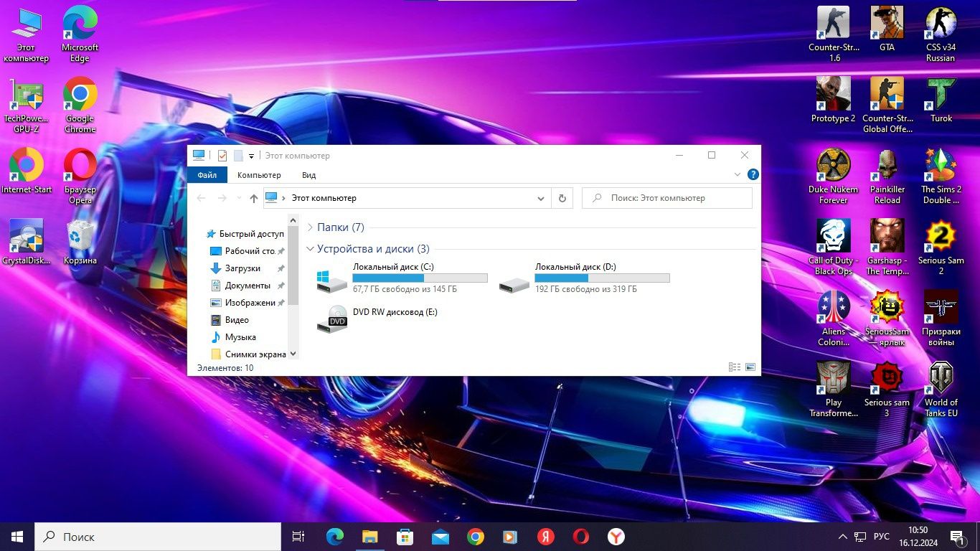Select World of Tanks EU icon

(x=941, y=389)
